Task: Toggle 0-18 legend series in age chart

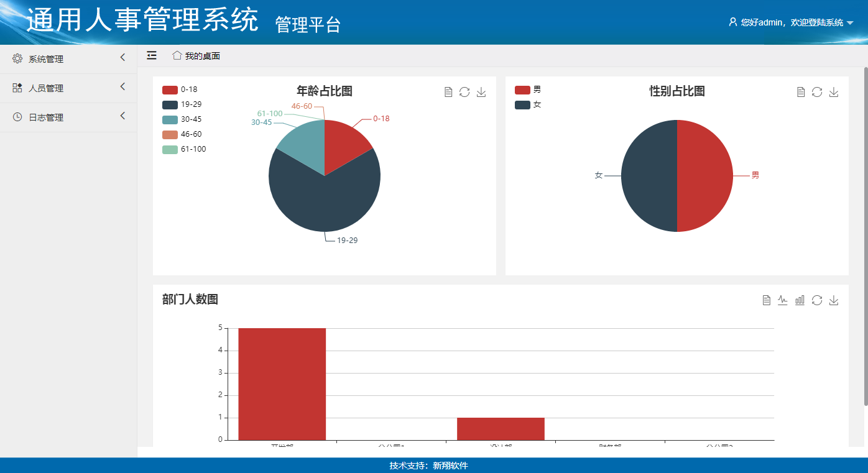Action: click(180, 90)
